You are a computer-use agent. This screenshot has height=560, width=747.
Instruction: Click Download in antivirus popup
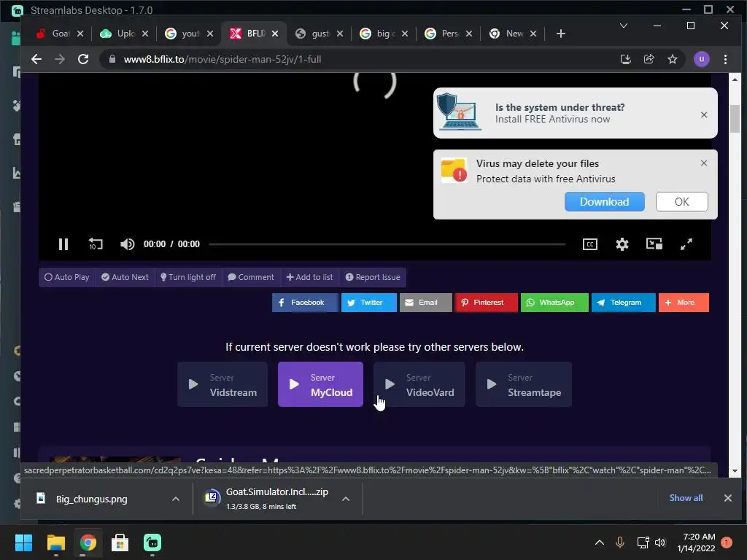point(605,202)
